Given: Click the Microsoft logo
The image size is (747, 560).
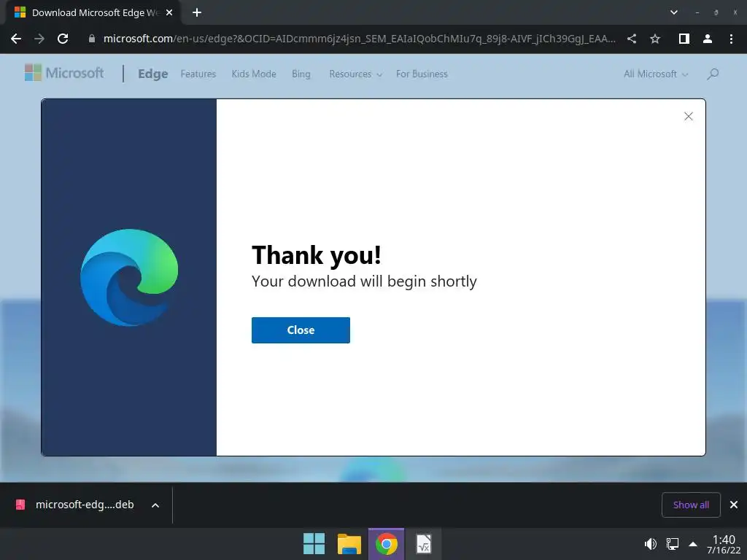Looking at the screenshot, I should click(64, 73).
